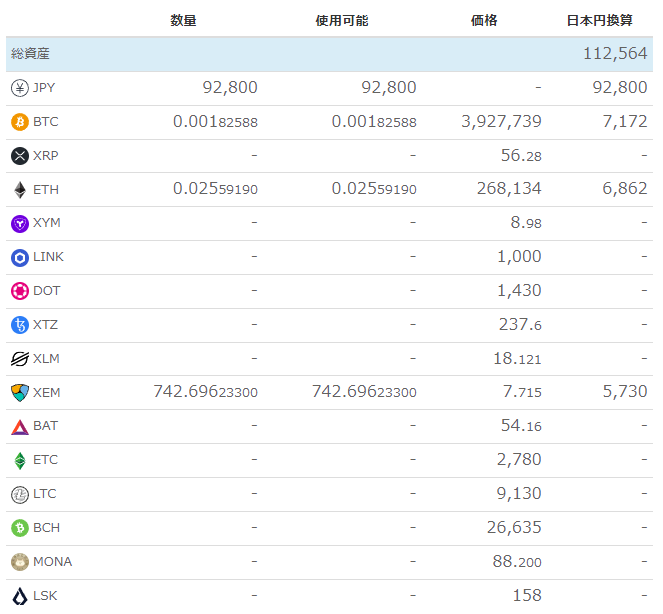This screenshot has height=614, width=663.
Task: Select the Litecoin LTC coin icon
Action: point(19,495)
